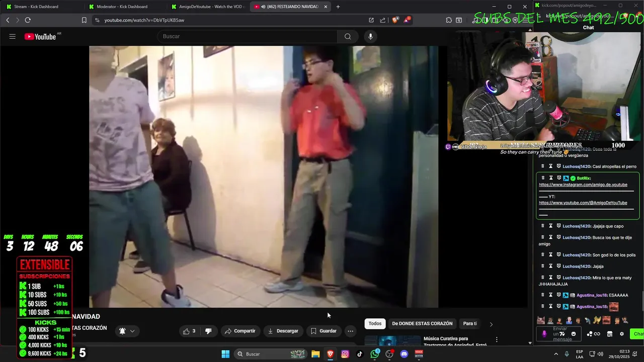Start voice search with microphone icon
Image resolution: width=644 pixels, height=362 pixels.
(370, 36)
